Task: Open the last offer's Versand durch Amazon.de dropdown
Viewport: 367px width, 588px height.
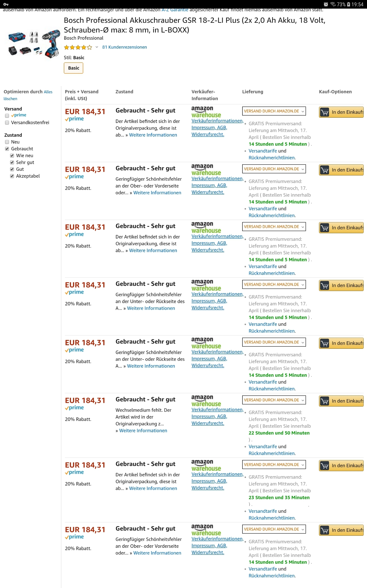Action: click(x=274, y=529)
